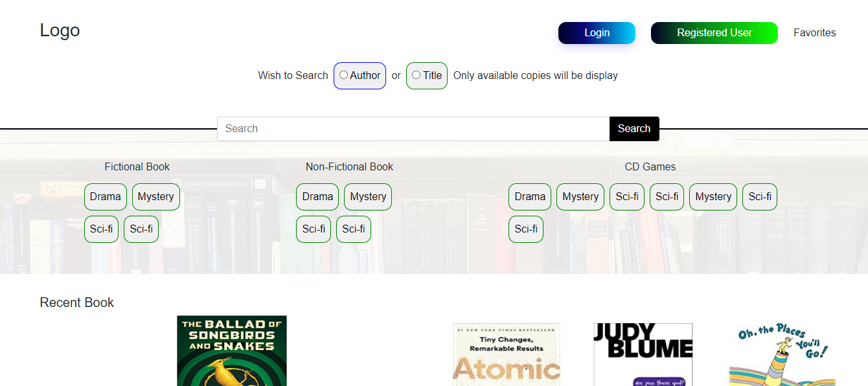Focus the Search input field
This screenshot has height=386, width=868.
point(413,129)
